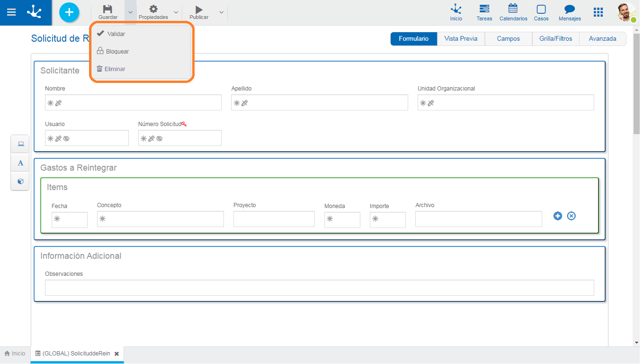The width and height of the screenshot is (644, 364).
Task: Switch to the Avanzada tab
Action: 603,39
